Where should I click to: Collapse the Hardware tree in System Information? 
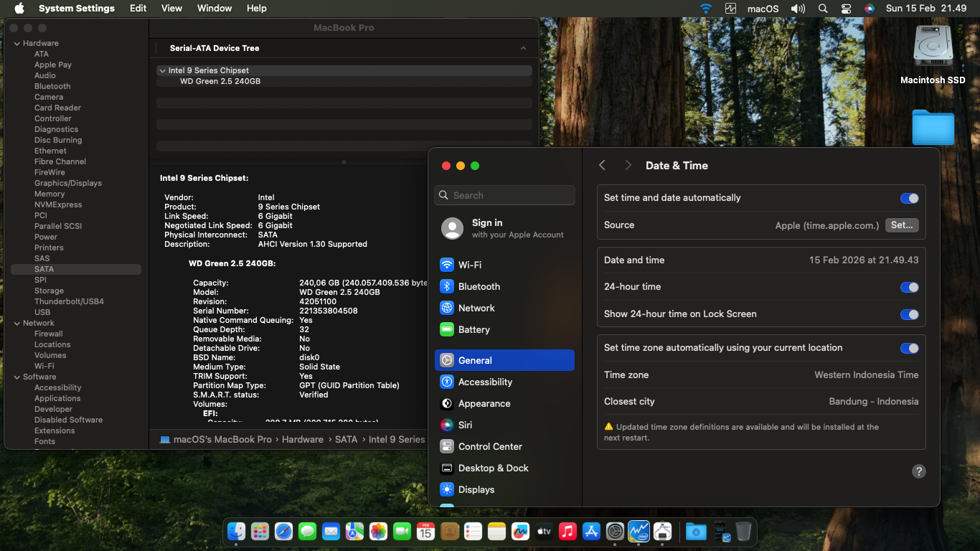(17, 43)
